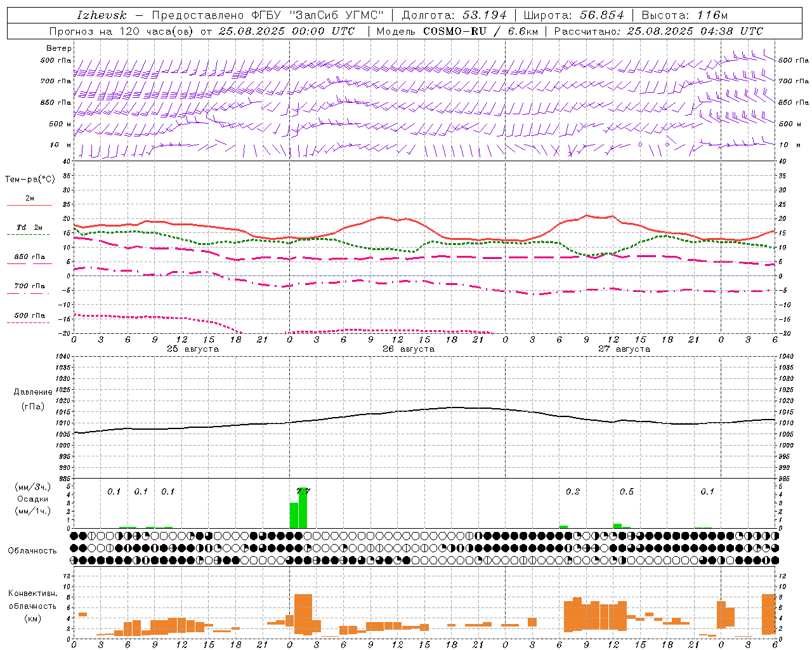812x650 pixels.
Task: Click the 700 гПа temperature legend entry
Action: 30,286
